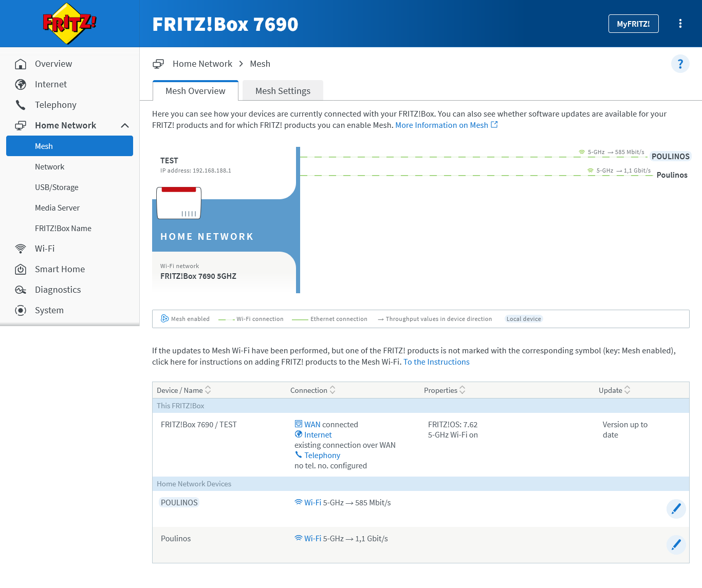Click the FRITZ!Box router image

[179, 203]
